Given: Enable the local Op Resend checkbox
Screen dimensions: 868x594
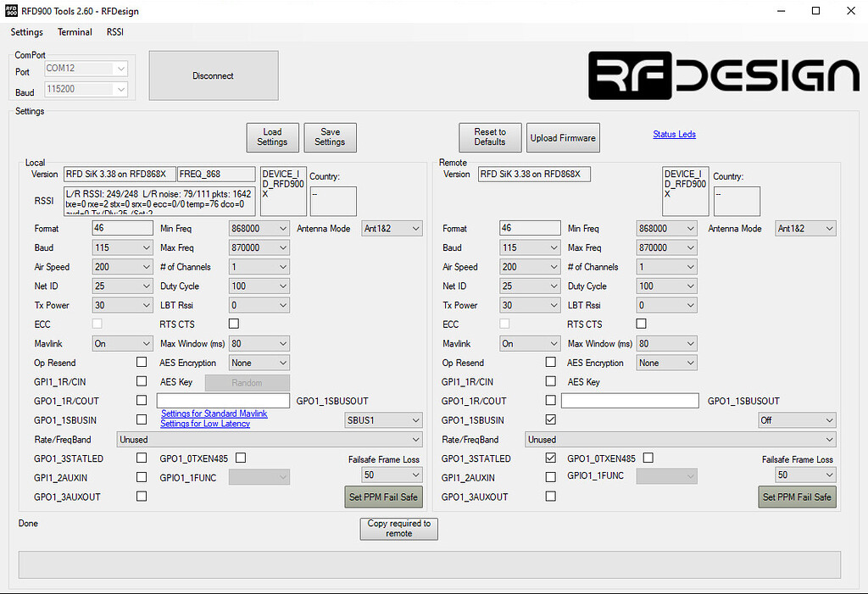Looking at the screenshot, I should (142, 362).
